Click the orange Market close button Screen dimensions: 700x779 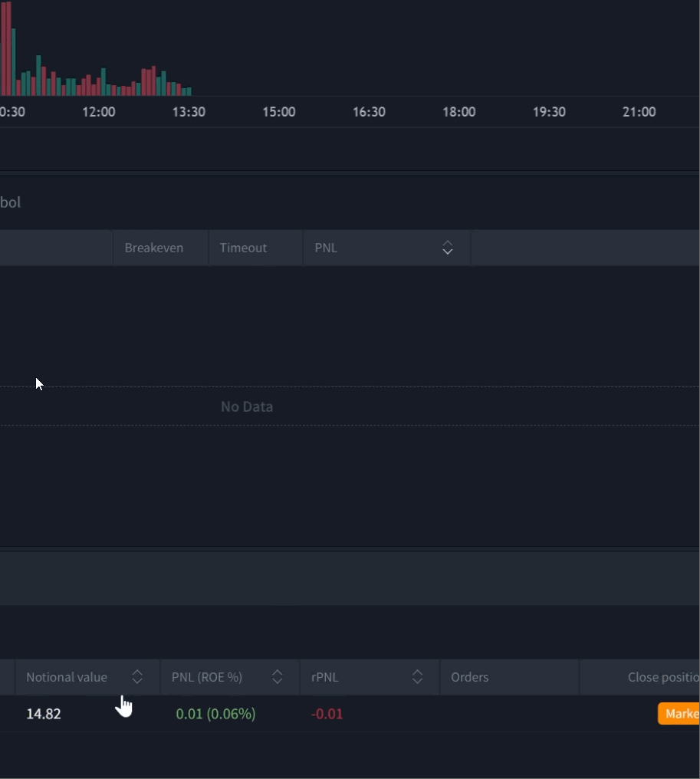679,713
